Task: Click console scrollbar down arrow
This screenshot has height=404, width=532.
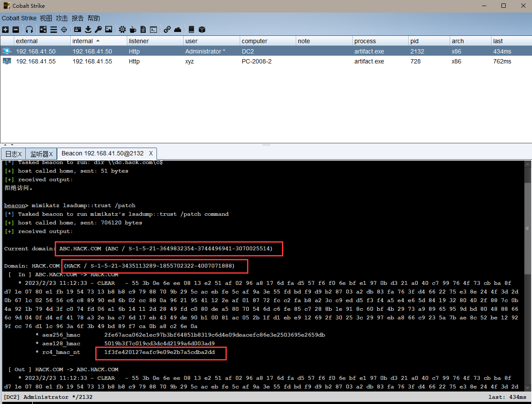Action: [x=528, y=387]
